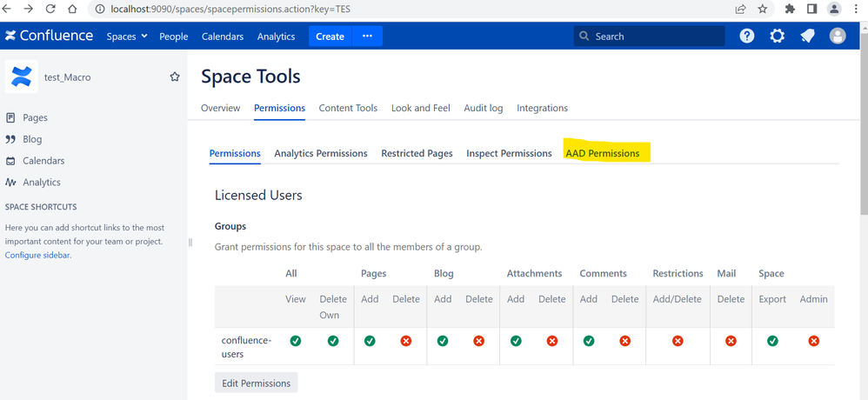
Task: Open the more options ellipsis next to Create
Action: click(x=367, y=37)
